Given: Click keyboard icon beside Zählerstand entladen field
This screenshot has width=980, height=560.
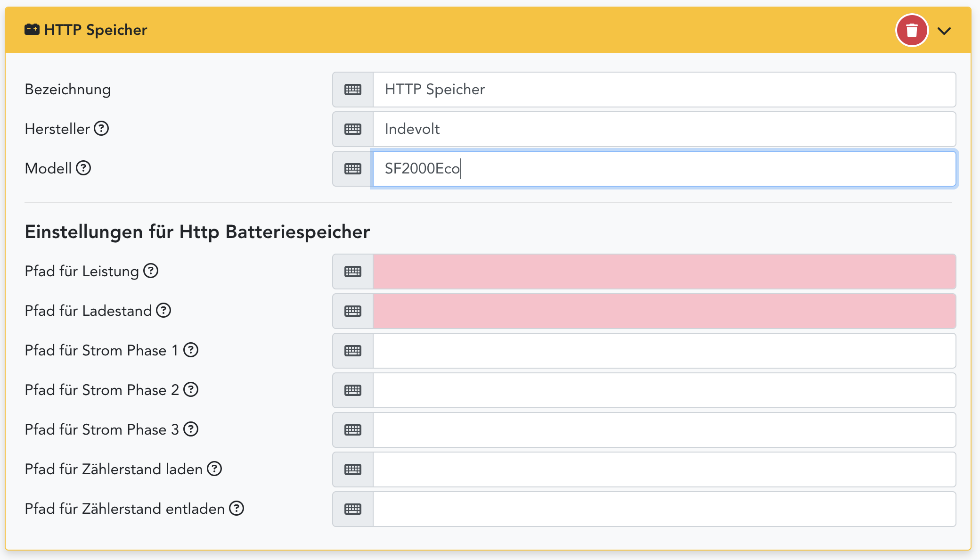Looking at the screenshot, I should coord(353,509).
